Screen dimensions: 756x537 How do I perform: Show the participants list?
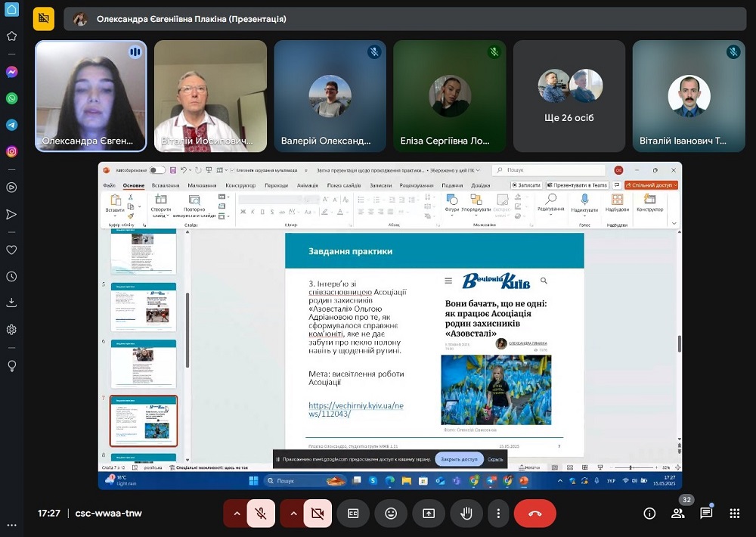678,514
